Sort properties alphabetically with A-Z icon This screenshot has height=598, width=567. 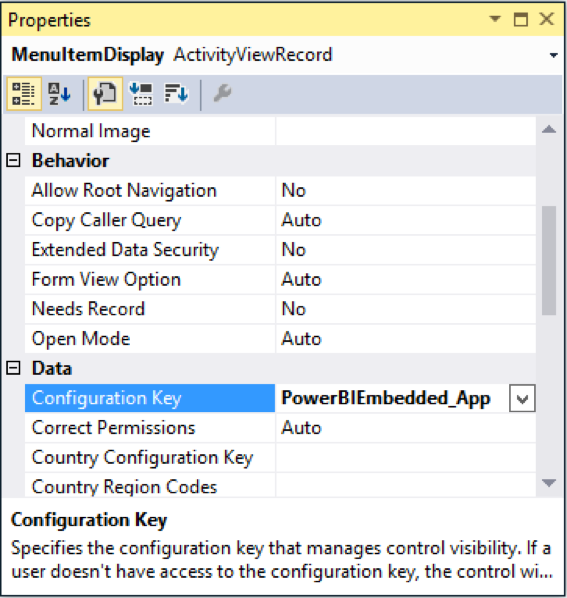(x=59, y=93)
